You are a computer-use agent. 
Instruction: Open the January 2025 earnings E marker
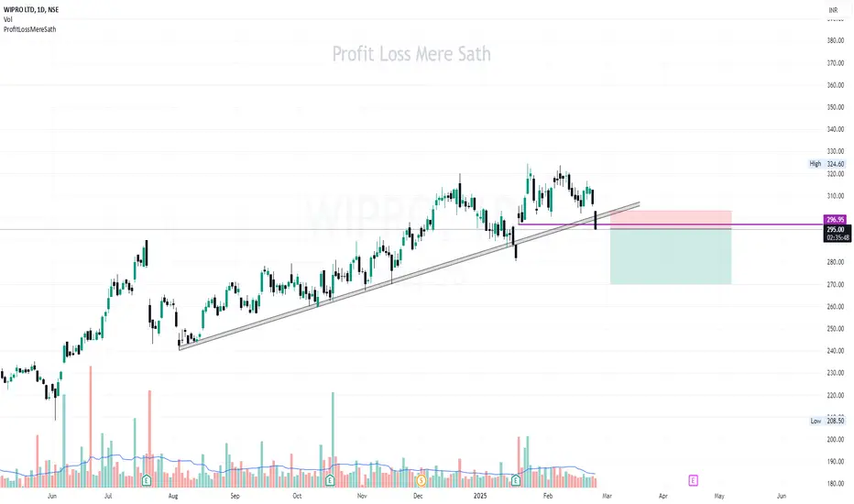click(x=516, y=480)
